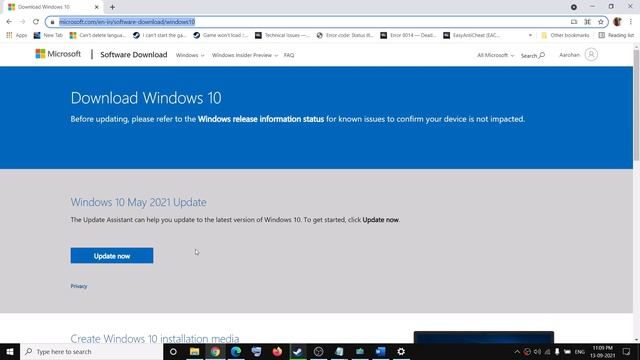Screen dimensions: 640x360
Task: Expand the Windows navigation dropdown
Action: pos(190,55)
